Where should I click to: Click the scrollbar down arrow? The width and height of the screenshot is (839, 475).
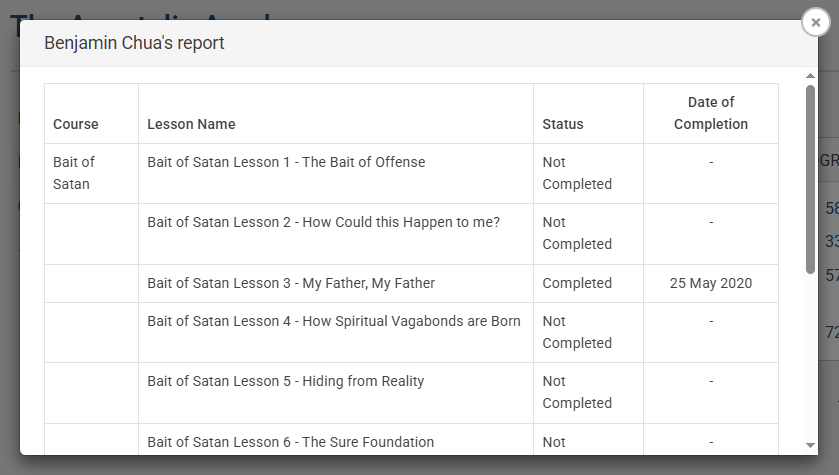coord(810,445)
